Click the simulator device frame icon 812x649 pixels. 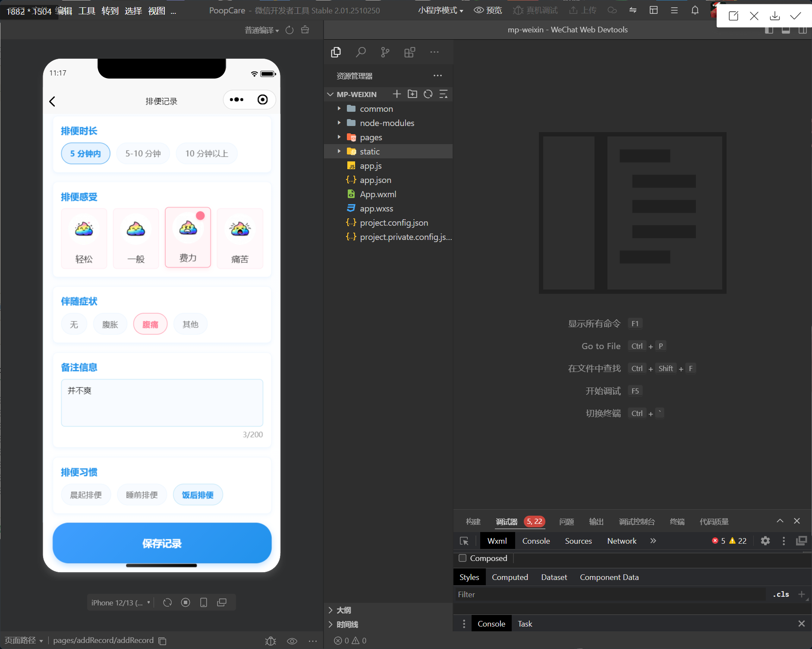[204, 602]
